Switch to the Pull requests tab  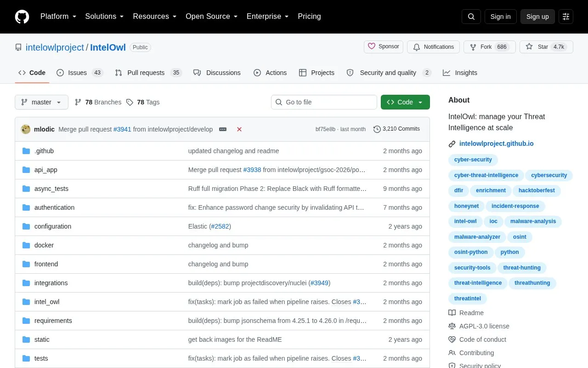click(148, 73)
